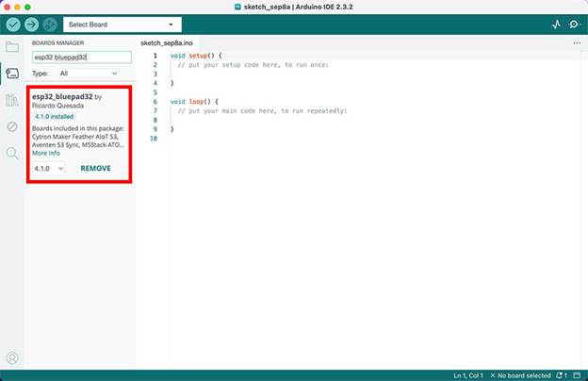Image resolution: width=588 pixels, height=381 pixels.
Task: Click the REMOVE button for esp32_bluepad32
Action: 95,168
